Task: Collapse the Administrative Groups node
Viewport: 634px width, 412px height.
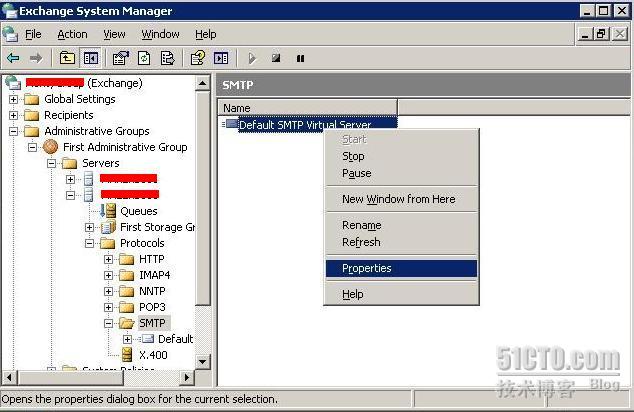Action: pos(13,131)
